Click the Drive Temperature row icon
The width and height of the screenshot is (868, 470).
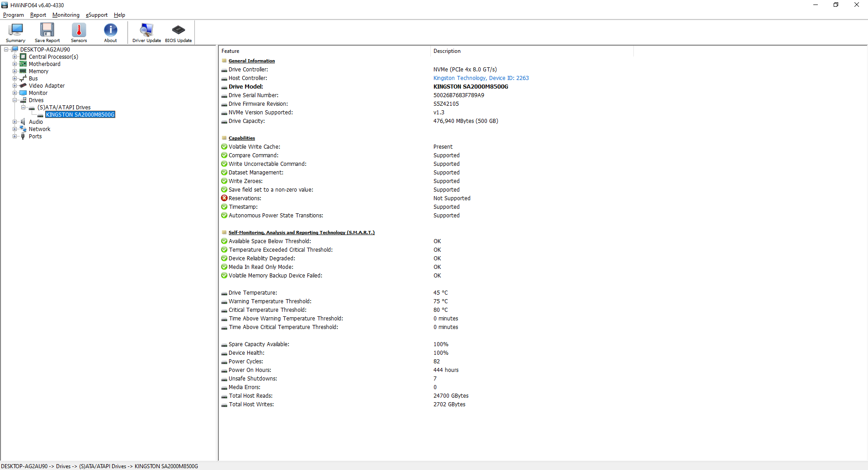tap(224, 293)
